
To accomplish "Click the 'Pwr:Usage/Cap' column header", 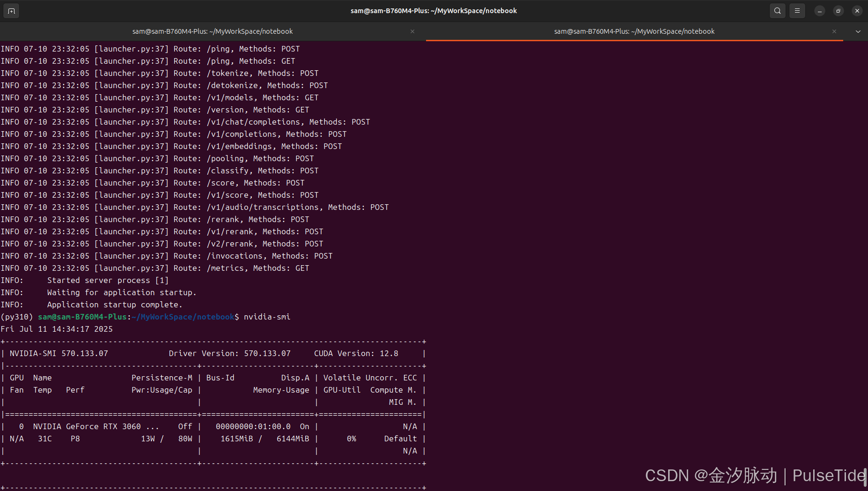I will pyautogui.click(x=162, y=390).
